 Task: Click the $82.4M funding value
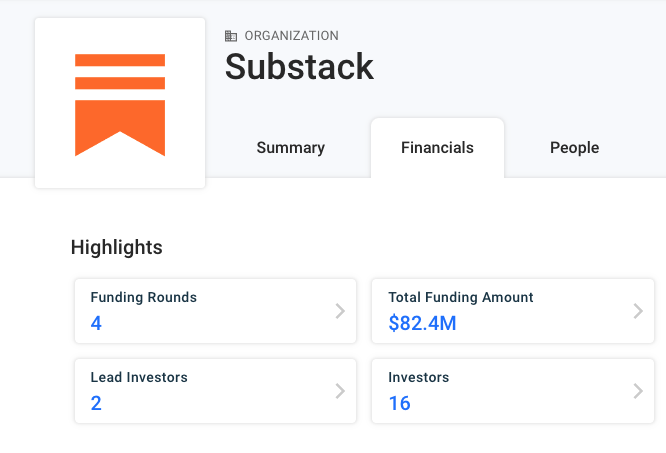point(422,323)
